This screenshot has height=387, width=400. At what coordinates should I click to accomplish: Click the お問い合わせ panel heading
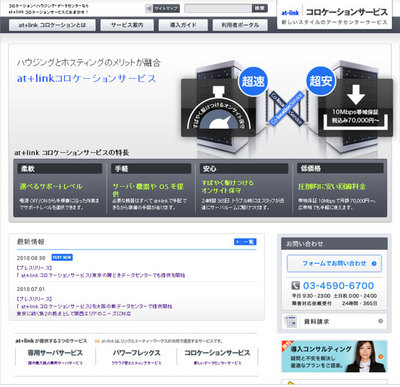[305, 244]
